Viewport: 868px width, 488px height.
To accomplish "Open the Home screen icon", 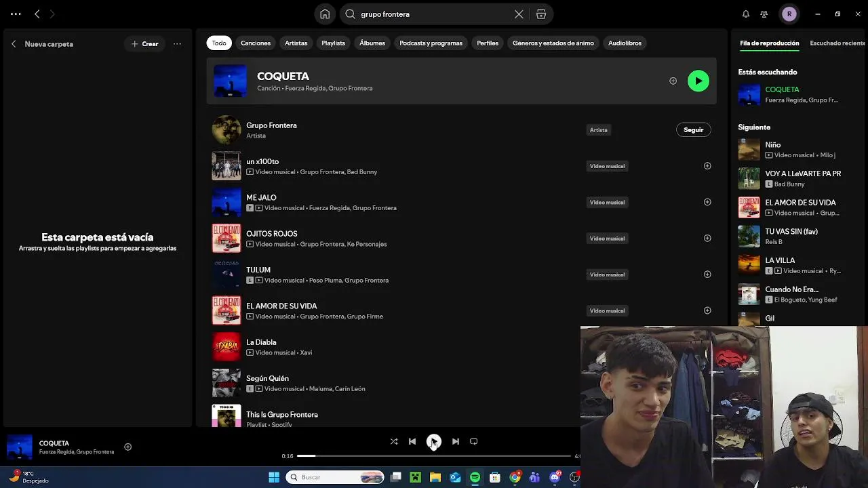I will click(325, 14).
